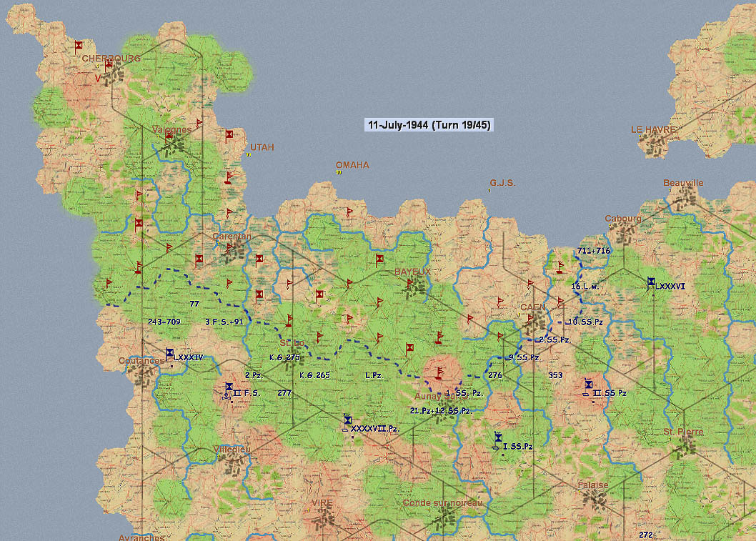The height and width of the screenshot is (541, 756).
Task: Click the red flag inside Aunay red circle
Action: 439,373
